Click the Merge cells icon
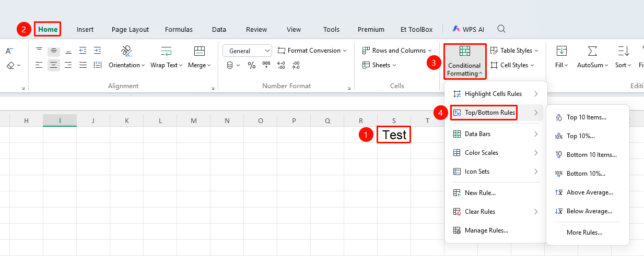The height and width of the screenshot is (256, 644). 199,51
